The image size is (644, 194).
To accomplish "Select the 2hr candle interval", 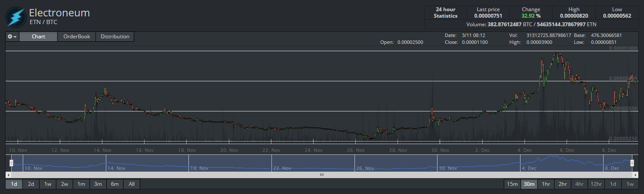I will [563, 184].
